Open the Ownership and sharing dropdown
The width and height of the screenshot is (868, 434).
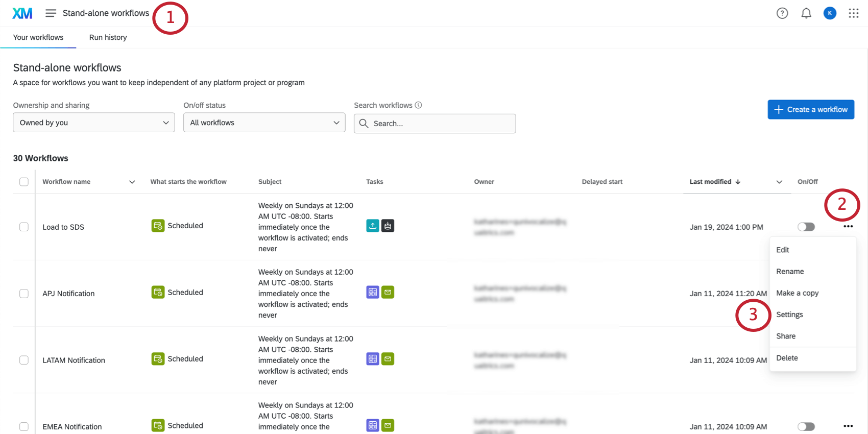(x=93, y=123)
